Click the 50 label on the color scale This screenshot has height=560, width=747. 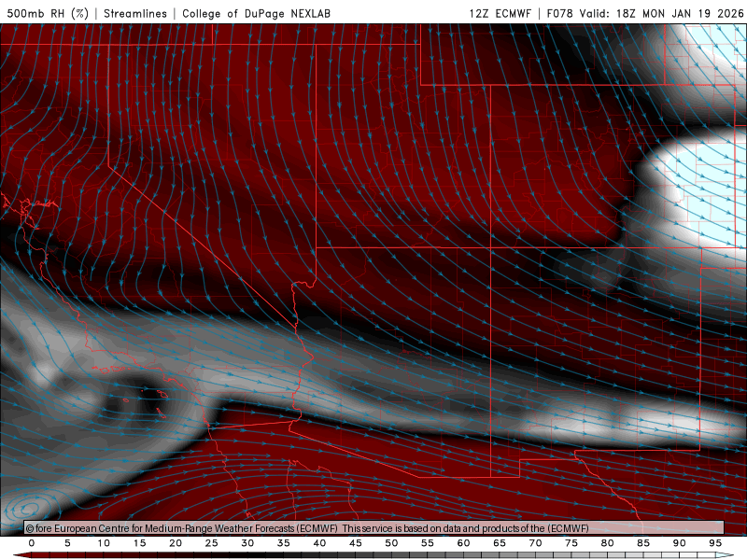391,543
